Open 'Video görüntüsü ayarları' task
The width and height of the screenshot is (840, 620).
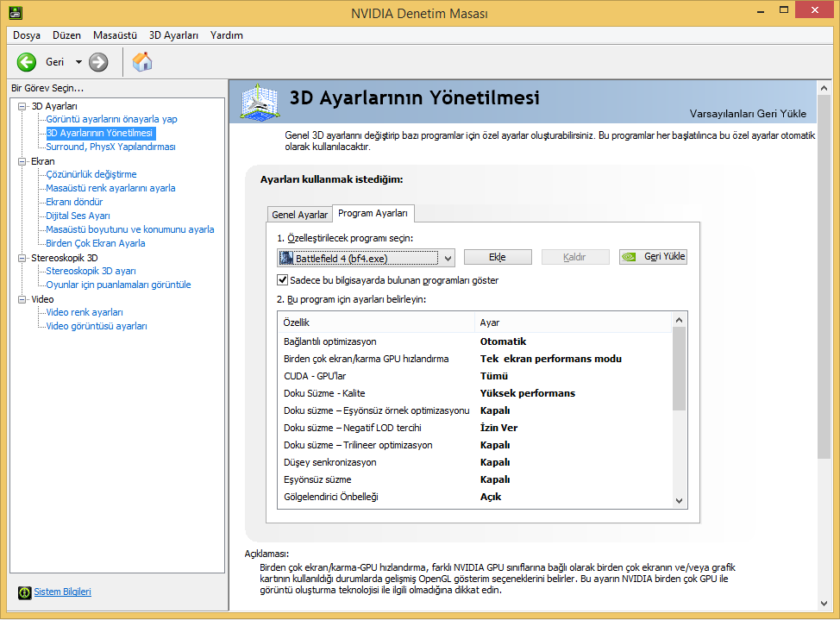97,326
